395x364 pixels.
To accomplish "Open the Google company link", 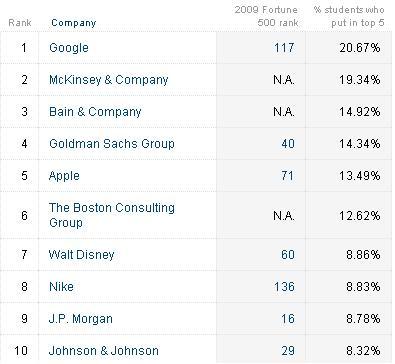I will point(69,48).
